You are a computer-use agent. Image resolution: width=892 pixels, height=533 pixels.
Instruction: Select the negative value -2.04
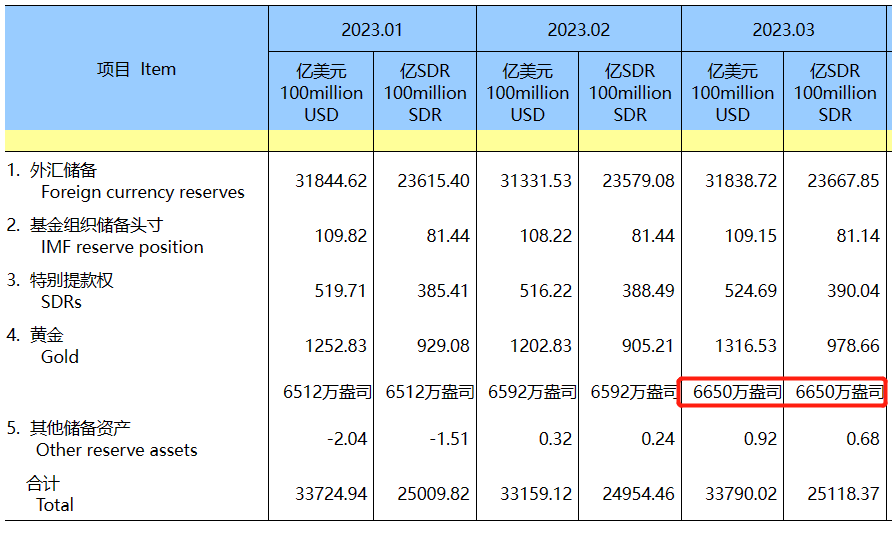pos(347,439)
